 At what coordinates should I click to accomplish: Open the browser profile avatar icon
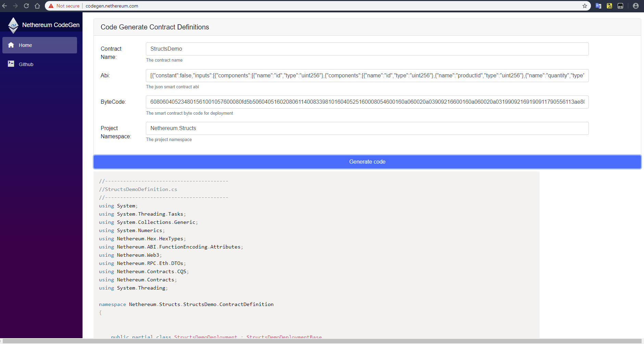[636, 6]
